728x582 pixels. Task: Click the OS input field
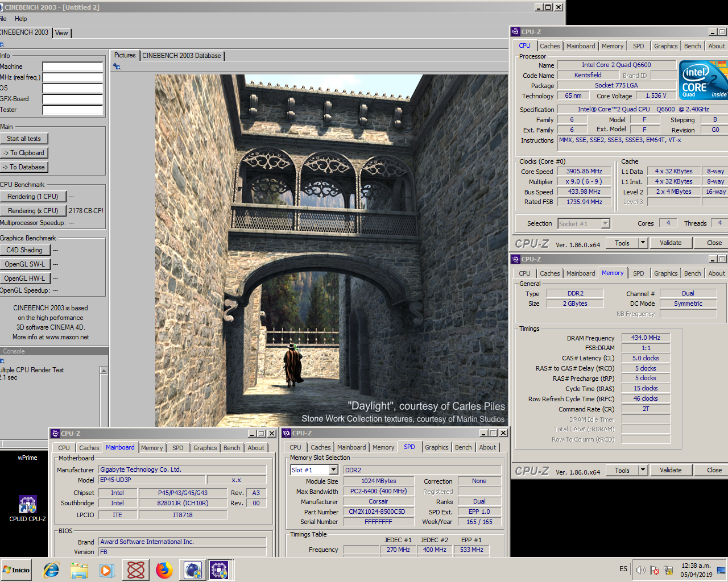(x=73, y=88)
